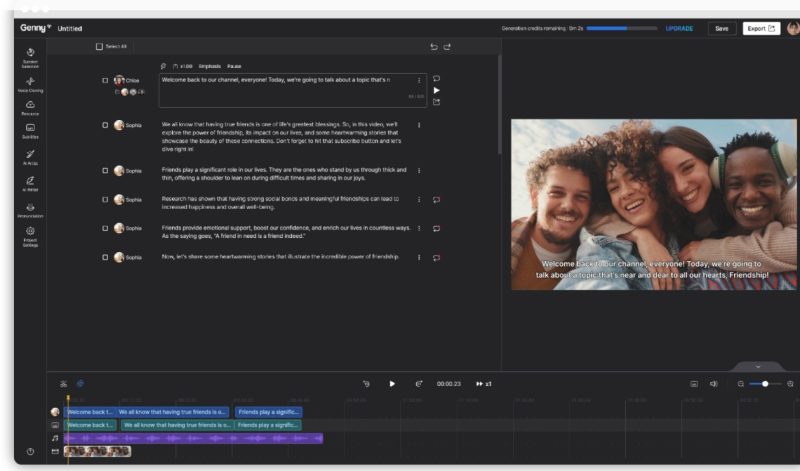Click the undo arrow icon
Viewport: 800px width, 471px height.
pyautogui.click(x=434, y=47)
